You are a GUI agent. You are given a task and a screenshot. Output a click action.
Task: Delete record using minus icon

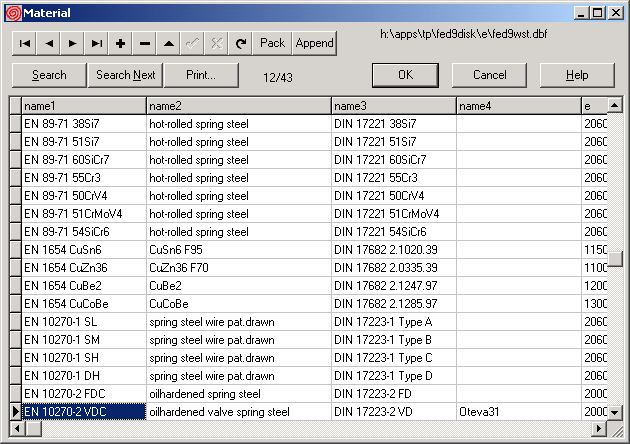pyautogui.click(x=145, y=43)
